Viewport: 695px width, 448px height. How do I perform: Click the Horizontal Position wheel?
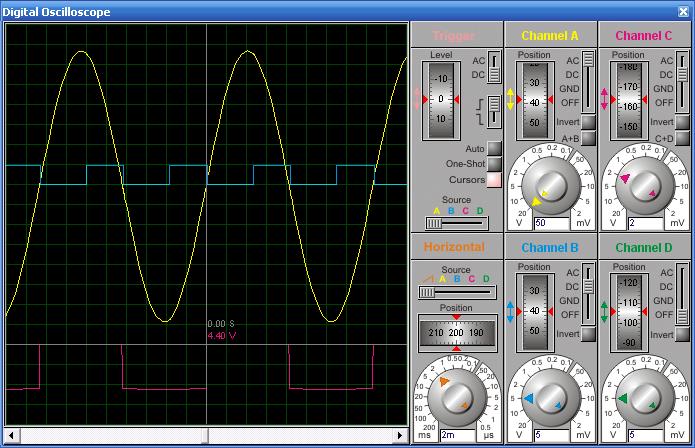coord(456,332)
